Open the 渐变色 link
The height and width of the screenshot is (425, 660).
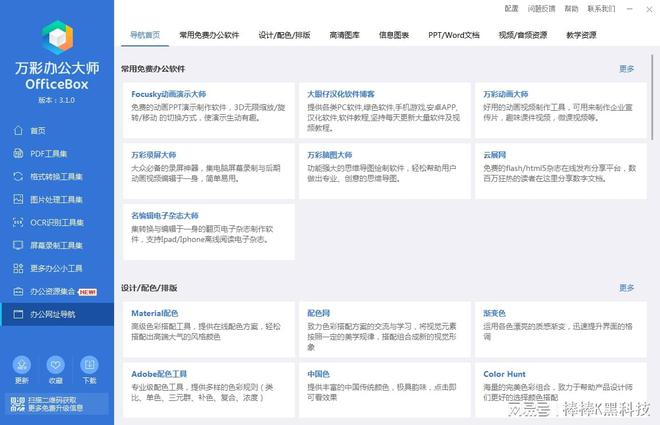point(495,313)
